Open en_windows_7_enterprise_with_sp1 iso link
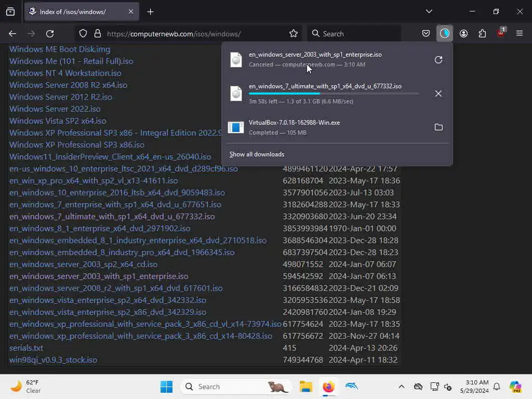532x399 pixels. [115, 205]
